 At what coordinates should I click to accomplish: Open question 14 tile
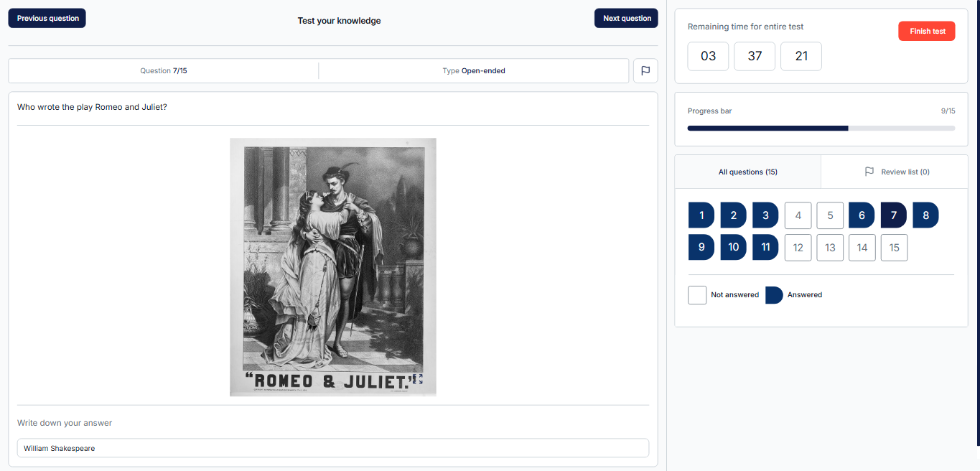862,248
